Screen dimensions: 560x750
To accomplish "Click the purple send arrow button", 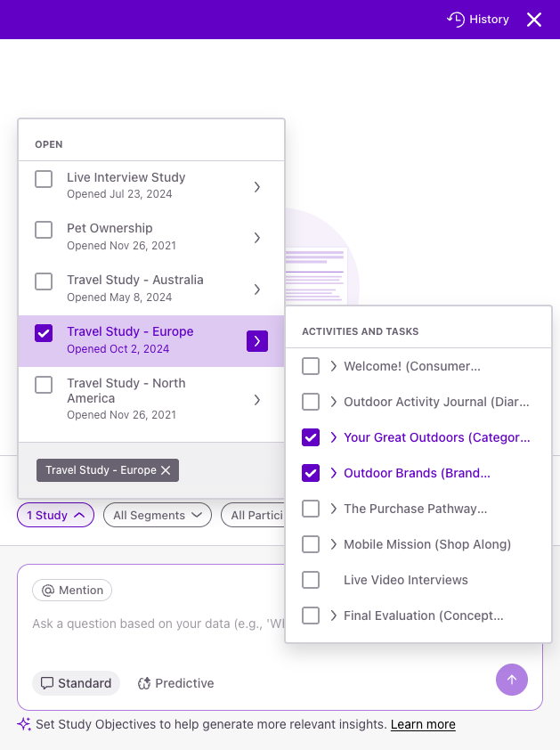I will click(512, 680).
